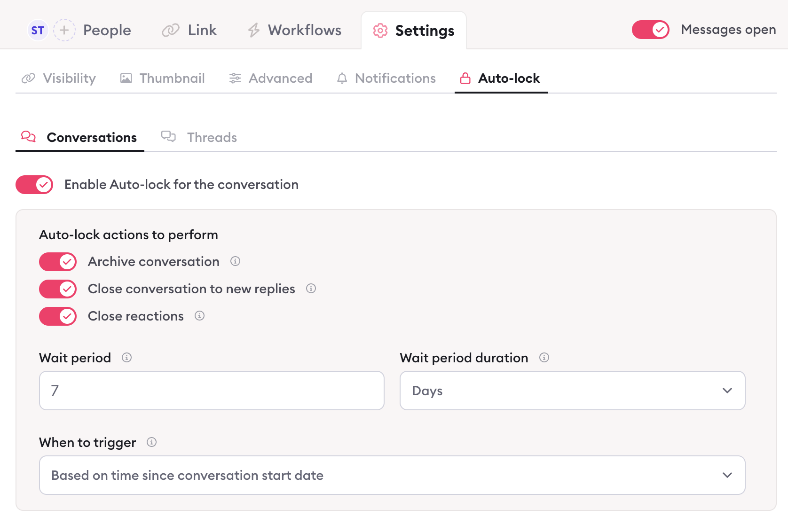Click the add person plus icon

point(64,31)
